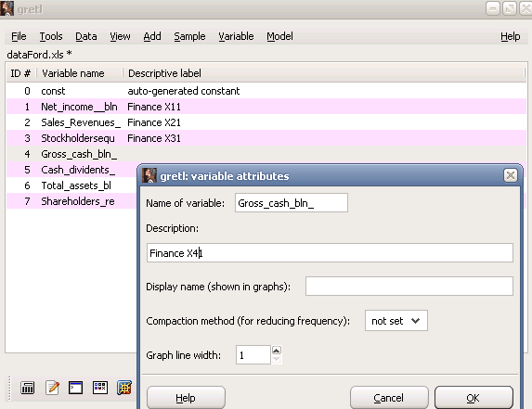The width and height of the screenshot is (532, 409).
Task: Select the Stockholdersequ variable row
Action: 266,138
